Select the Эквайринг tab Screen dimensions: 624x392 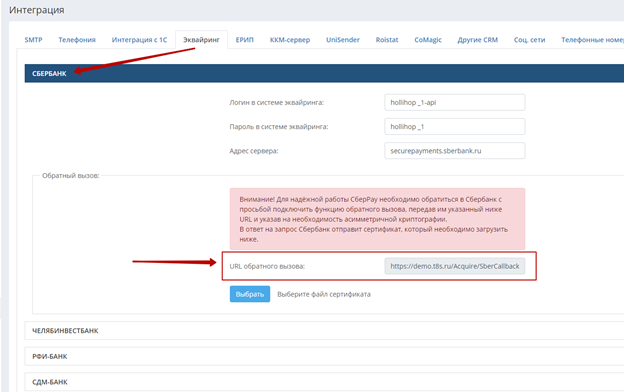[201, 40]
